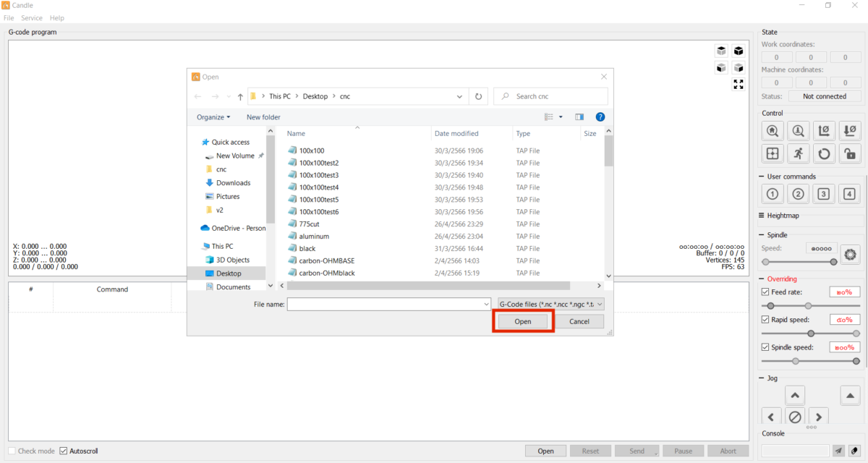Click the Help question mark in dialog

coord(600,116)
